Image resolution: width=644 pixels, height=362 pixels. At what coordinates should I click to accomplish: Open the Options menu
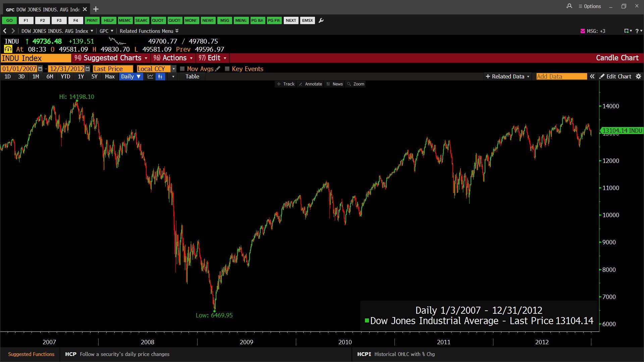(x=590, y=6)
